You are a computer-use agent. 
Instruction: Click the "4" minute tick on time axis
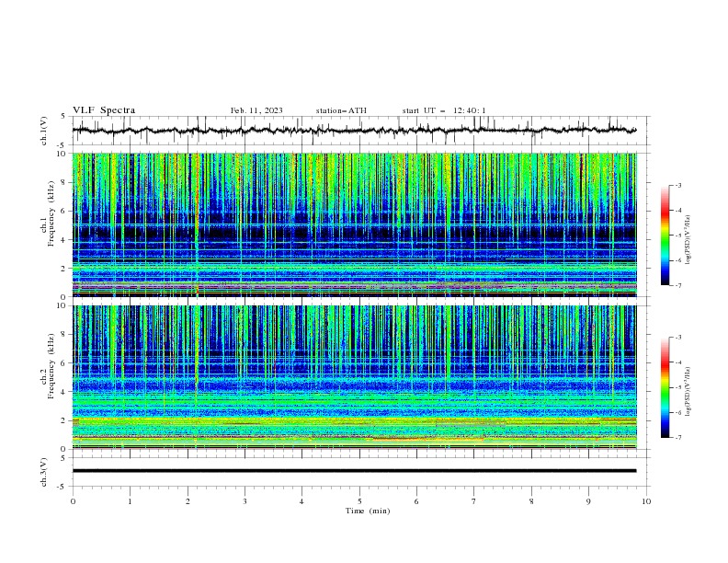point(301,501)
